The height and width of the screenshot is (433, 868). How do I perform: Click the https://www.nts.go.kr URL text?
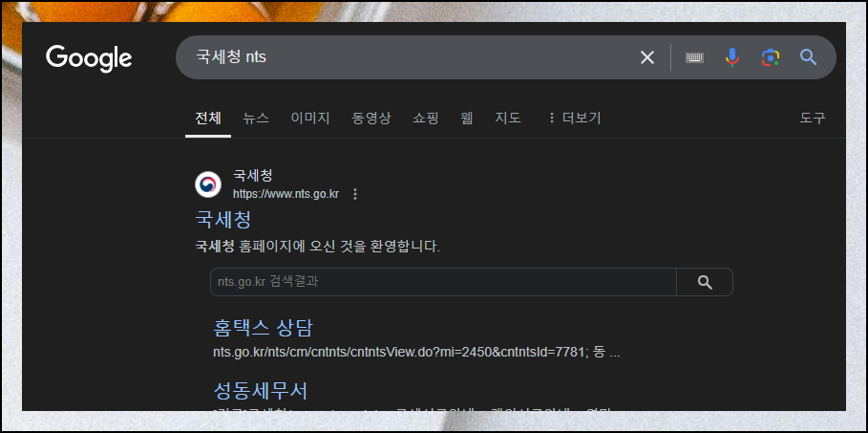[286, 194]
